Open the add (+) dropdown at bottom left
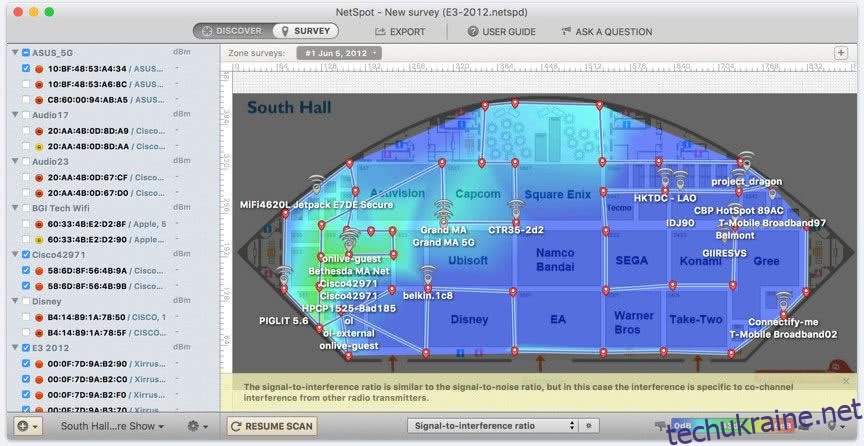864x446 pixels. tap(28, 426)
